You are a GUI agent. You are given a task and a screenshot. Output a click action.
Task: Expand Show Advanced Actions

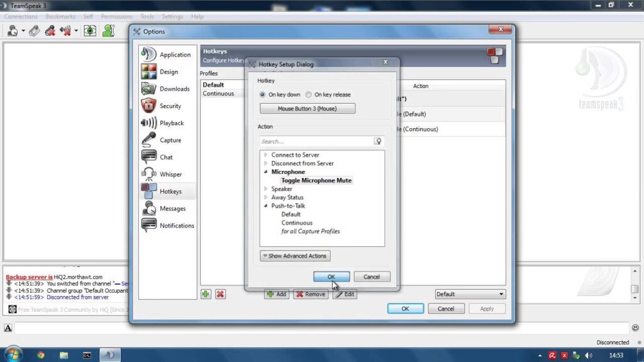click(x=295, y=256)
